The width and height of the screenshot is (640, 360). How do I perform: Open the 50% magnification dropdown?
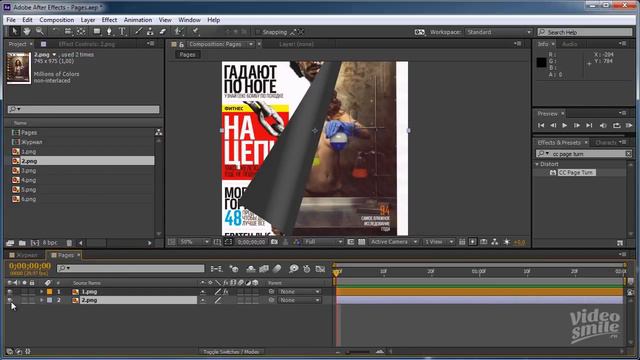tap(194, 242)
